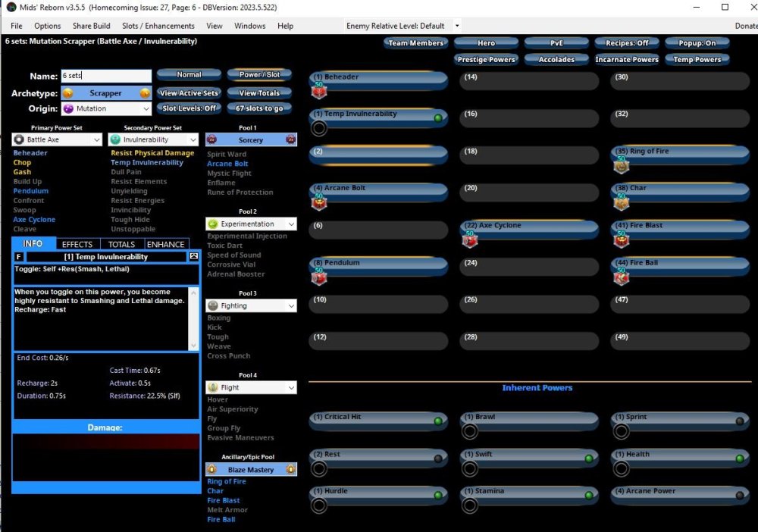
Task: Open the Primary Power Set Battle Axe dropdown
Action: (x=96, y=140)
